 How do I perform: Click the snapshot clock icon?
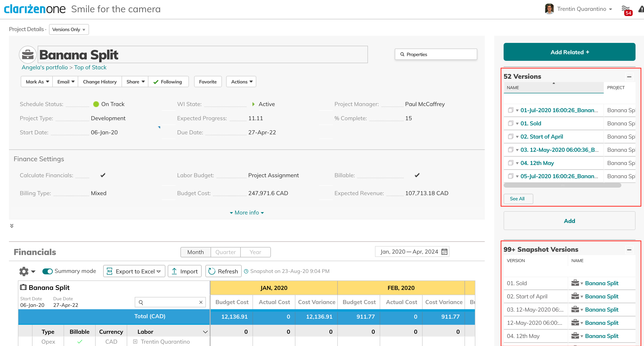coord(246,271)
